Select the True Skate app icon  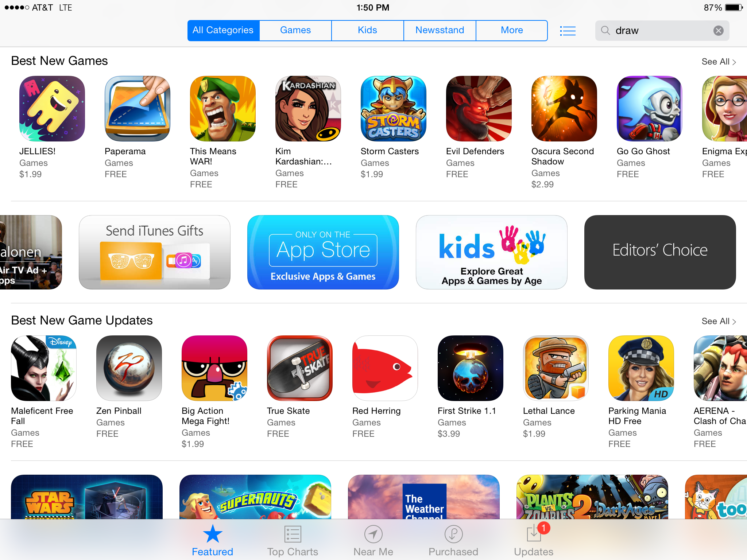point(300,368)
